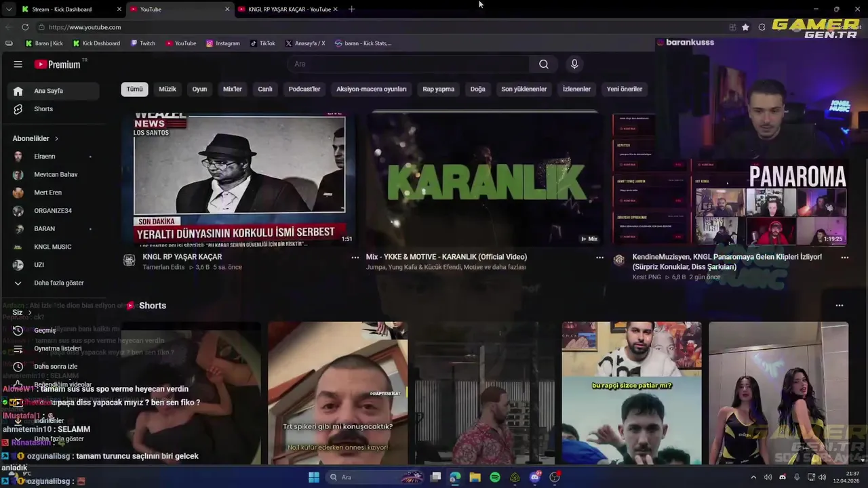Open the 'Anasayfa / X' bookmark

[305, 43]
